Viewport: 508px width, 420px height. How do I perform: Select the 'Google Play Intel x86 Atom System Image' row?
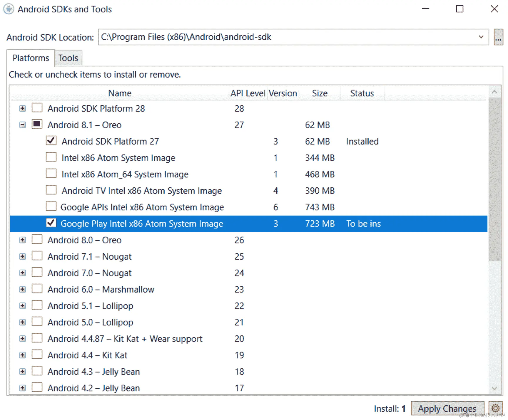coord(249,224)
